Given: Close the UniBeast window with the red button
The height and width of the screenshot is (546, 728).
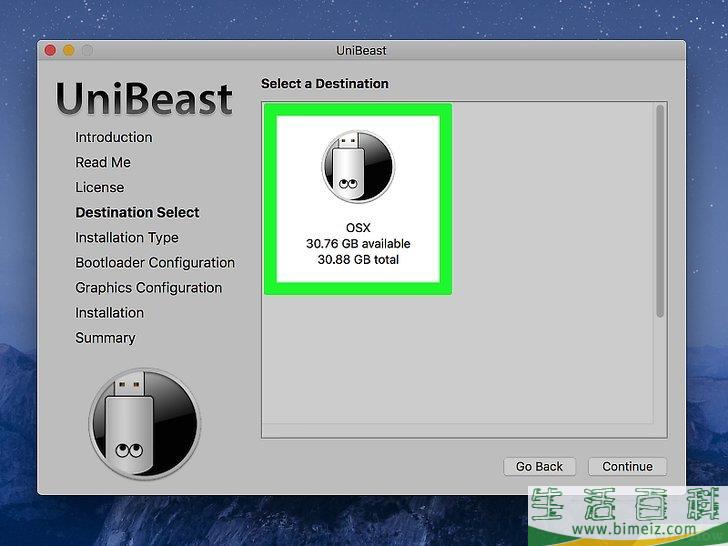Looking at the screenshot, I should pos(50,50).
